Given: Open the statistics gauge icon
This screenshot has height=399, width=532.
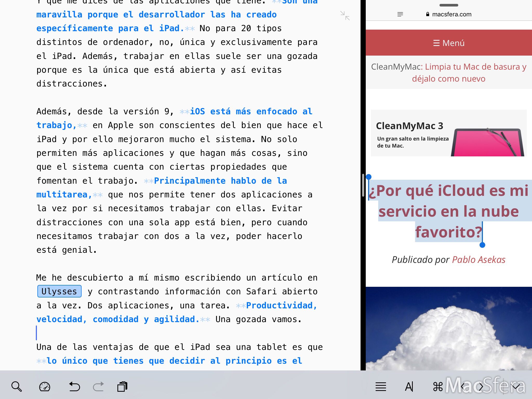Looking at the screenshot, I should pyautogui.click(x=45, y=387).
